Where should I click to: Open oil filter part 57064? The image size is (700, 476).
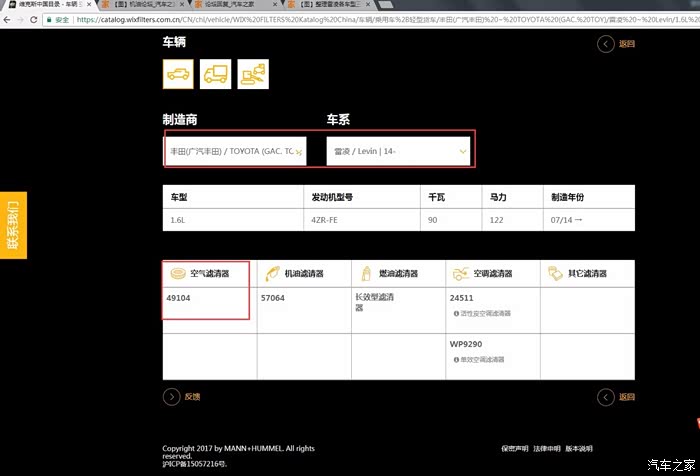click(273, 298)
